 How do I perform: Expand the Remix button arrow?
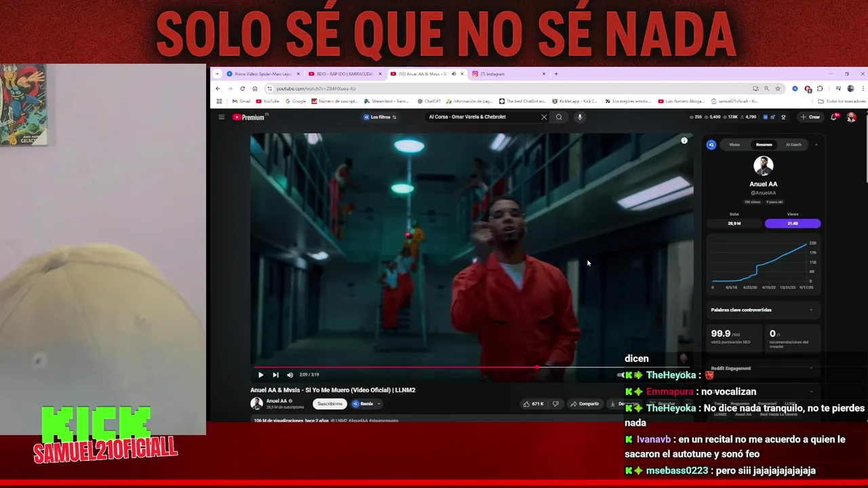coord(379,404)
